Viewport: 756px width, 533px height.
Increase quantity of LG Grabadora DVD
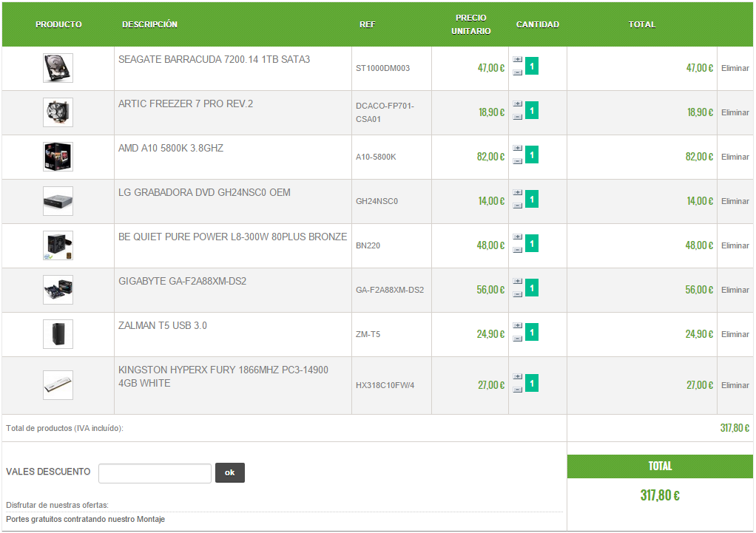517,192
